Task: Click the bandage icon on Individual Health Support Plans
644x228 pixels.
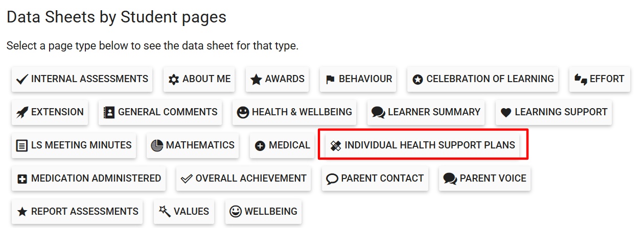Action: 335,146
